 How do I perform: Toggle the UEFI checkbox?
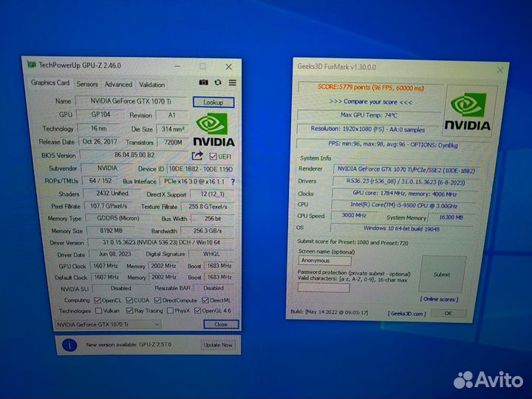213,157
